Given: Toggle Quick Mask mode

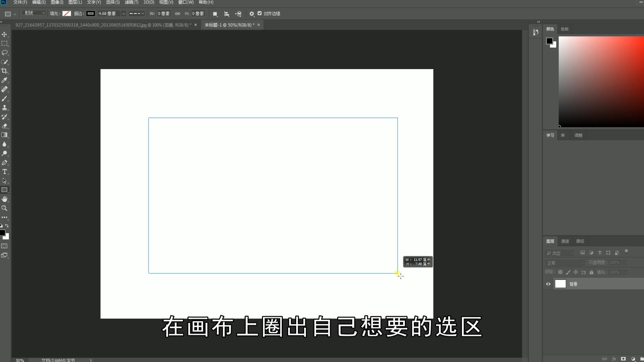Looking at the screenshot, I should [4, 246].
